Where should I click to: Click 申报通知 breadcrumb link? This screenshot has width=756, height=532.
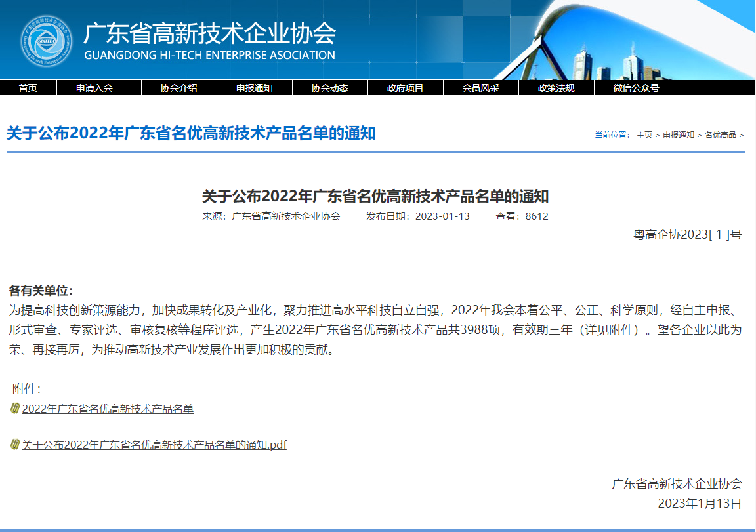(x=678, y=135)
